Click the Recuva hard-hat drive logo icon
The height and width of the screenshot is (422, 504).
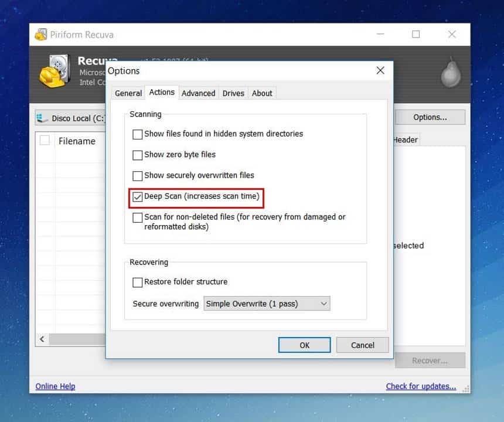point(55,72)
